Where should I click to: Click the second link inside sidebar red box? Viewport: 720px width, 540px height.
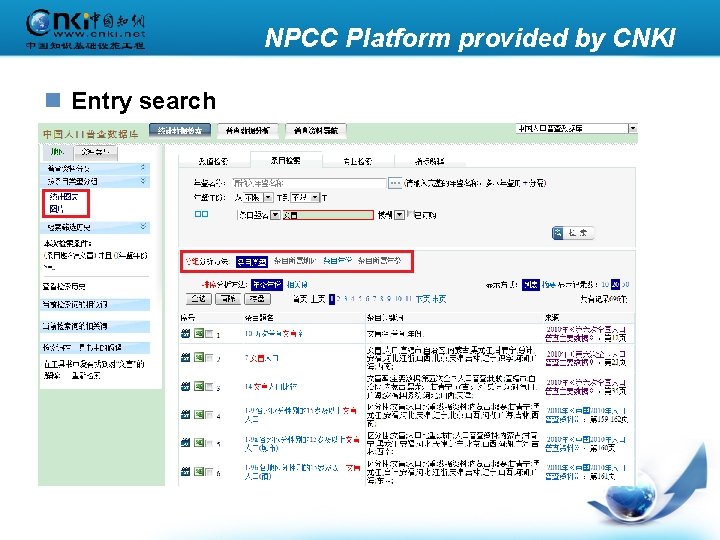tap(56, 209)
